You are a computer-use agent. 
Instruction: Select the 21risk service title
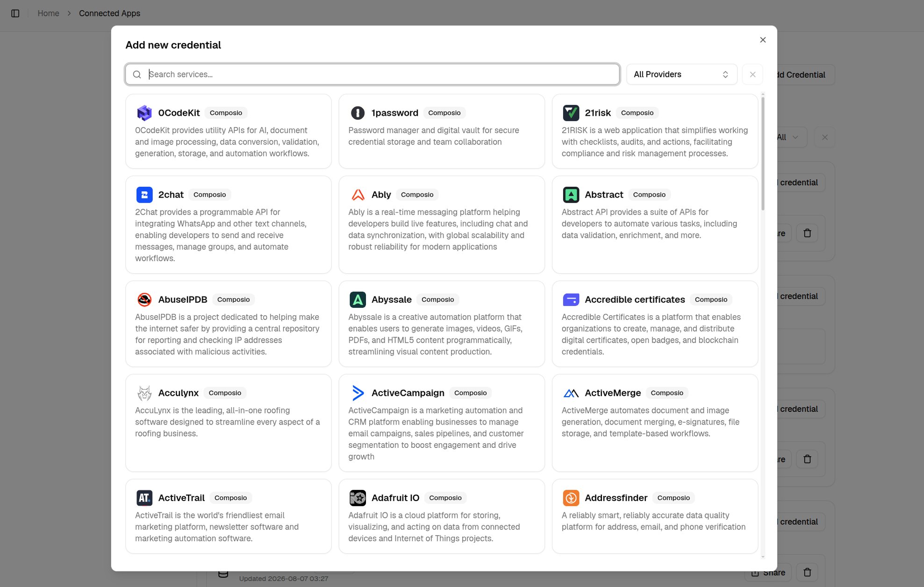(x=598, y=113)
